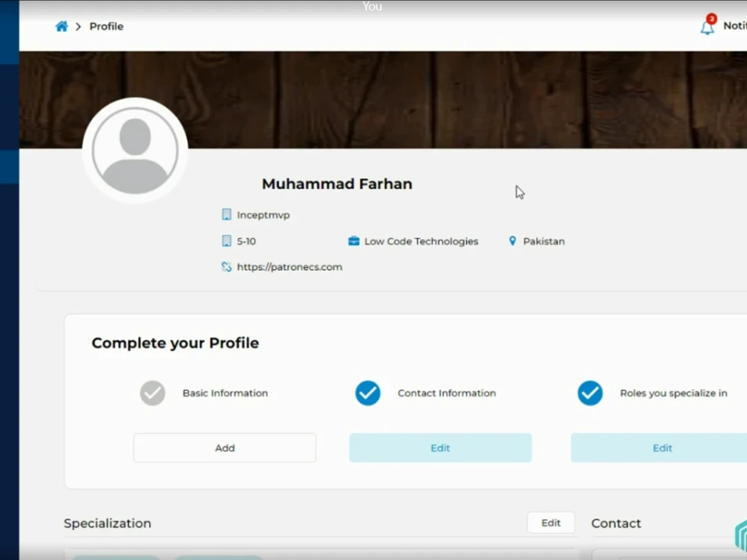Edit Roles you specialize in section
The width and height of the screenshot is (747, 560).
660,447
